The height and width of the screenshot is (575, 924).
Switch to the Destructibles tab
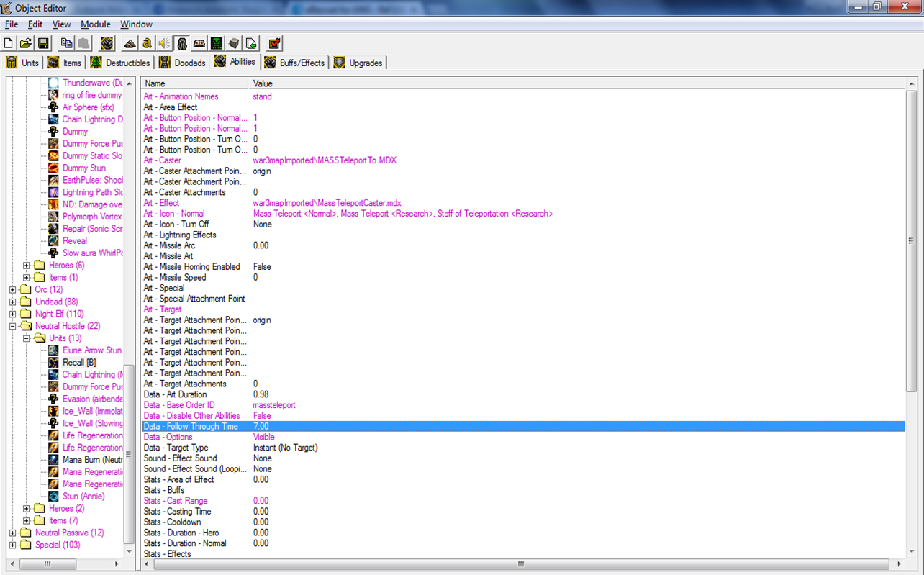point(120,63)
